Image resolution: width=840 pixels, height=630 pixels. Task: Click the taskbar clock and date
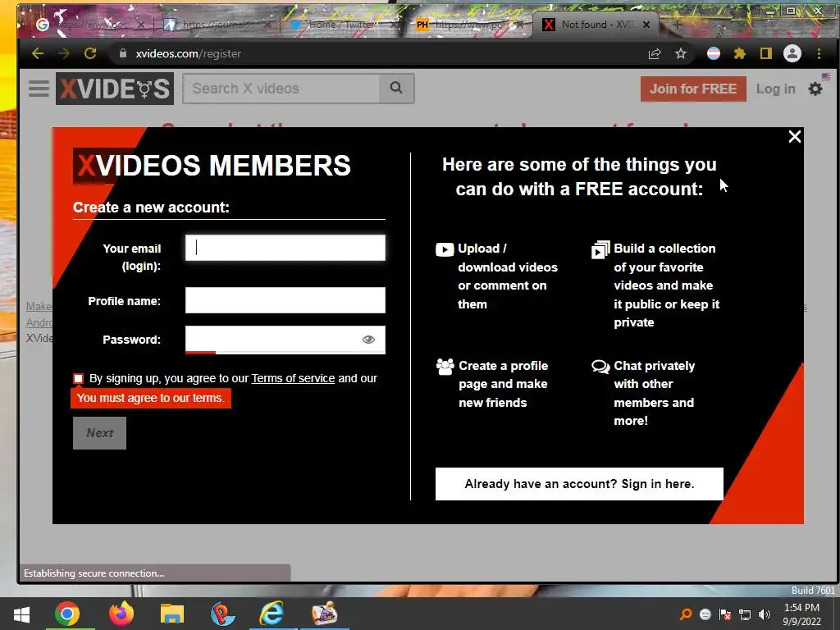801,614
